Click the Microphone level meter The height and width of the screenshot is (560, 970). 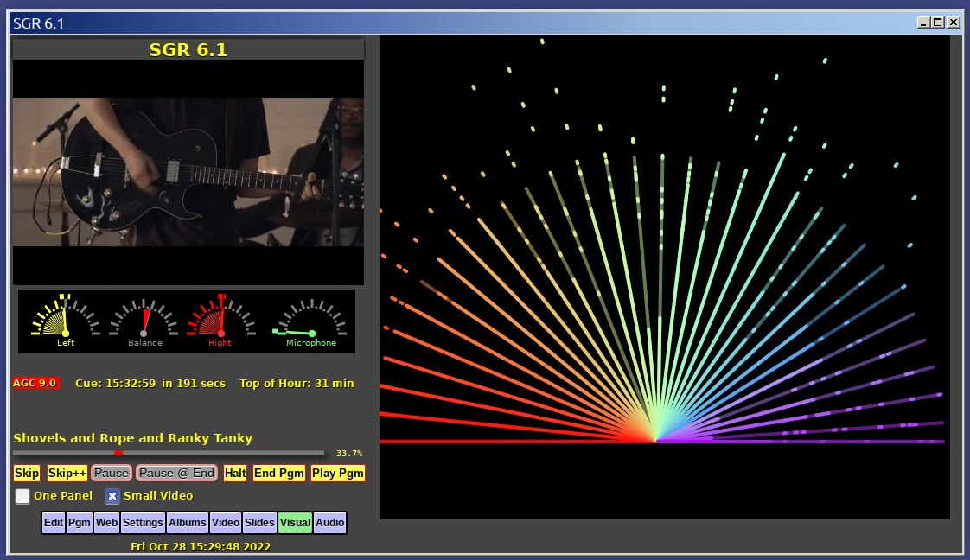pyautogui.click(x=310, y=322)
